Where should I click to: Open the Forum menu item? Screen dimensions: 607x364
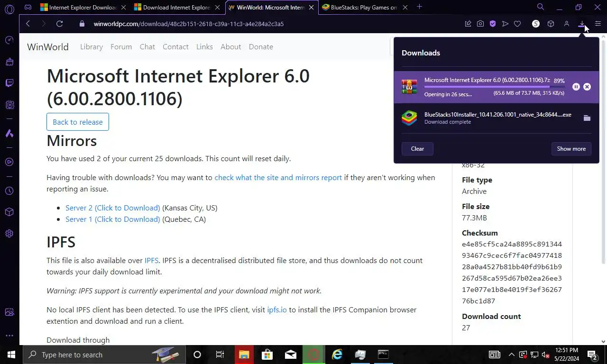pos(121,46)
